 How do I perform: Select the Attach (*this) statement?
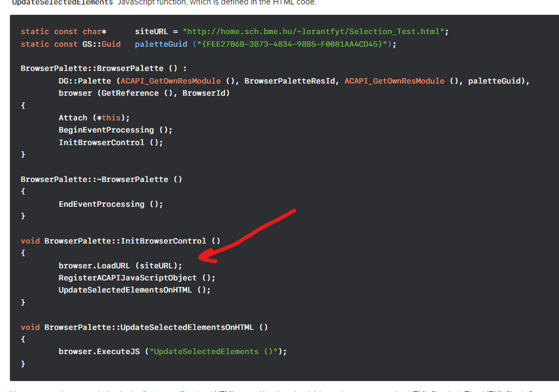pos(94,117)
